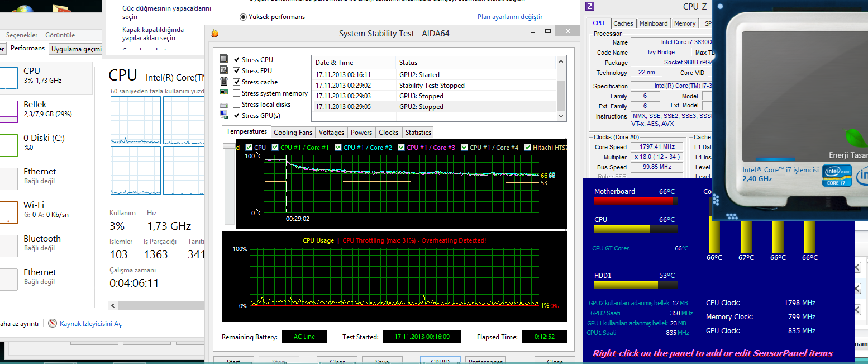The image size is (868, 364).
Task: Toggle the CPU #1 / Core #1 graph checkbox
Action: pos(275,148)
